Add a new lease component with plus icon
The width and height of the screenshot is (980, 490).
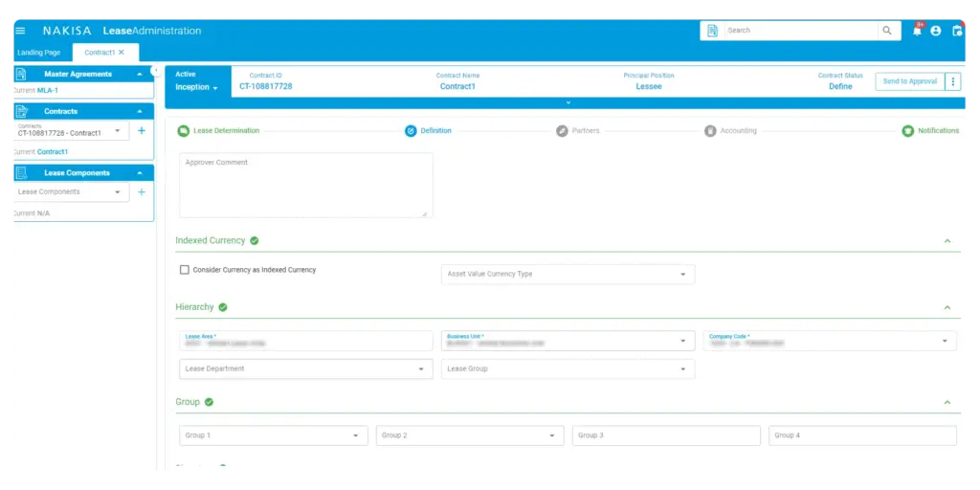click(142, 192)
